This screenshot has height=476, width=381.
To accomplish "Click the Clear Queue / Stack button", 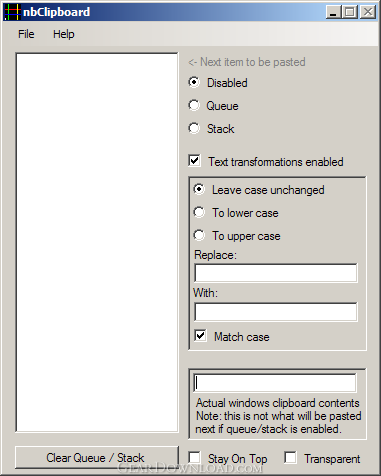I will pyautogui.click(x=97, y=458).
